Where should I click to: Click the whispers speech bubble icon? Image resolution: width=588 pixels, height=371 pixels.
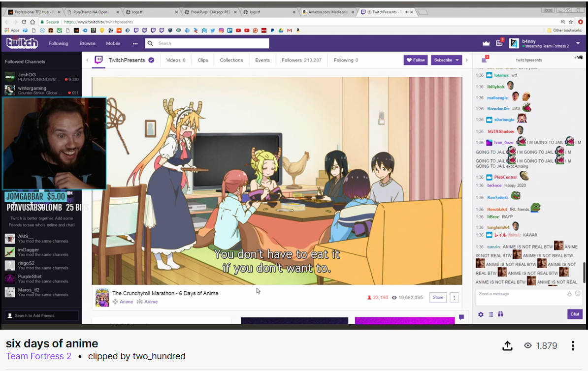click(x=461, y=317)
